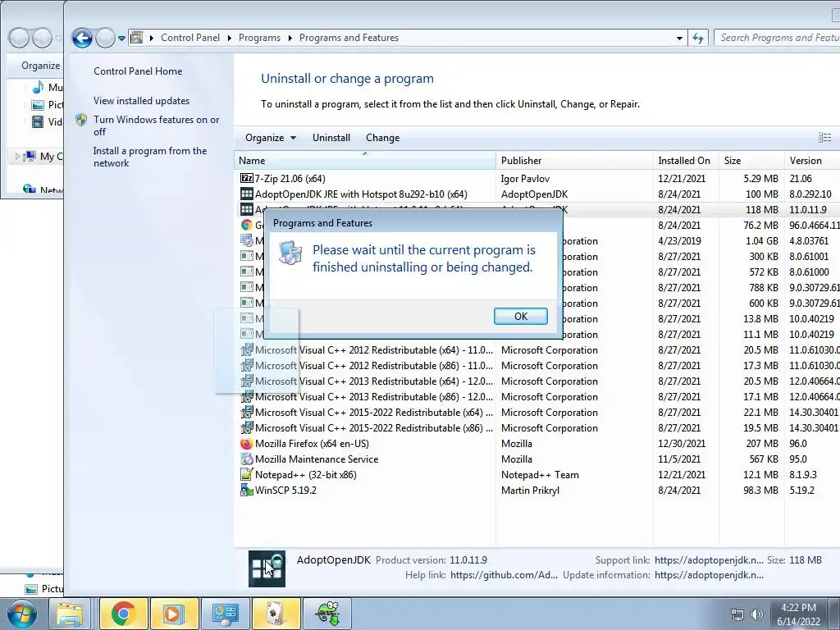Click the Notepad++ list icon

[x=246, y=475]
